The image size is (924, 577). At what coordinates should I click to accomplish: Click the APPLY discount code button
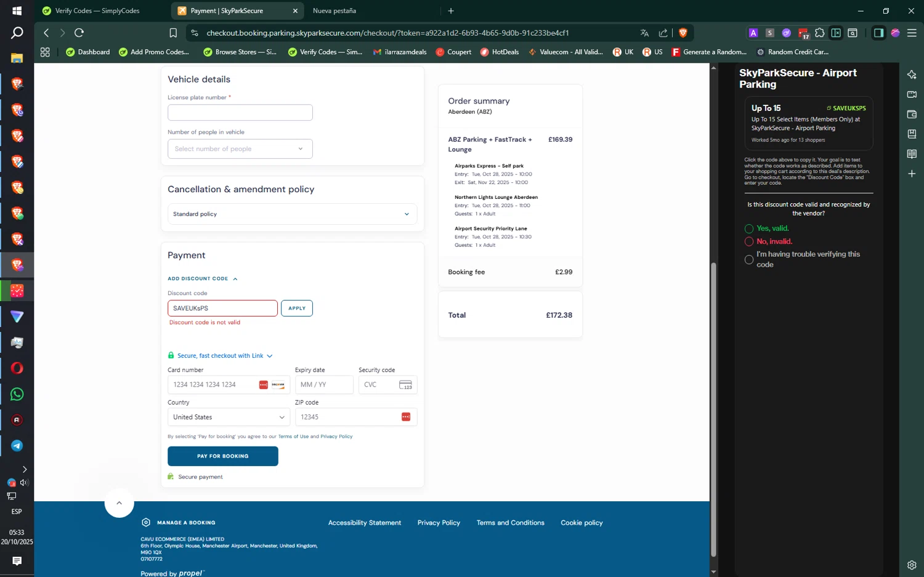pos(297,308)
